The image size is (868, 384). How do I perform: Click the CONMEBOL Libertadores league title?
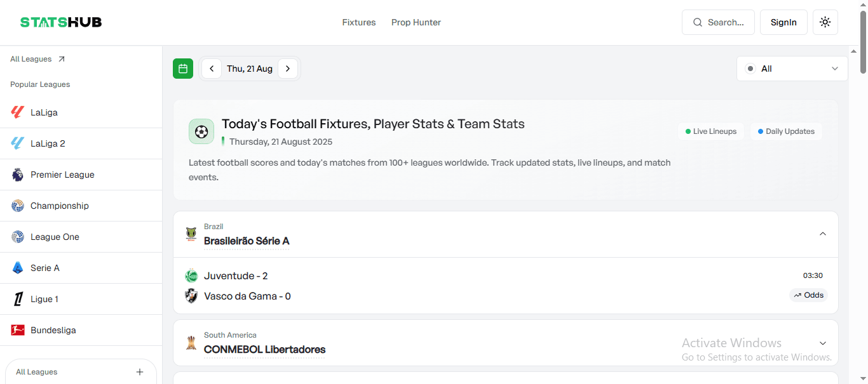(264, 350)
